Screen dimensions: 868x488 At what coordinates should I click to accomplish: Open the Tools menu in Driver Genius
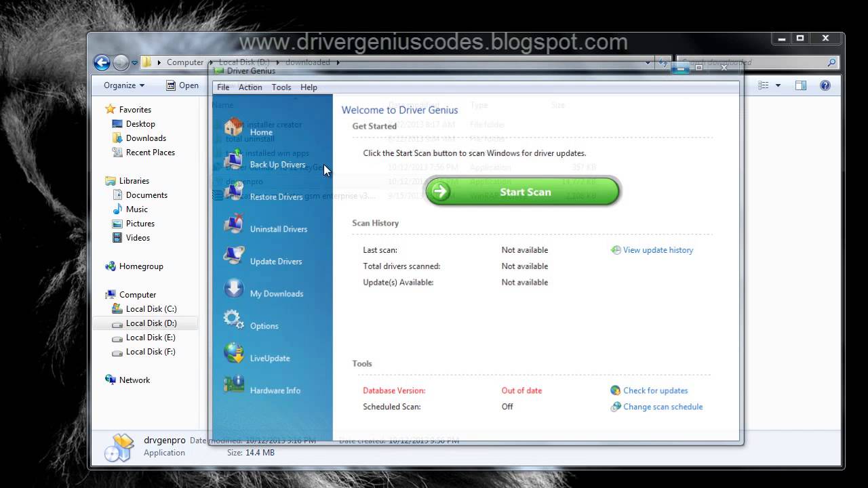click(281, 87)
